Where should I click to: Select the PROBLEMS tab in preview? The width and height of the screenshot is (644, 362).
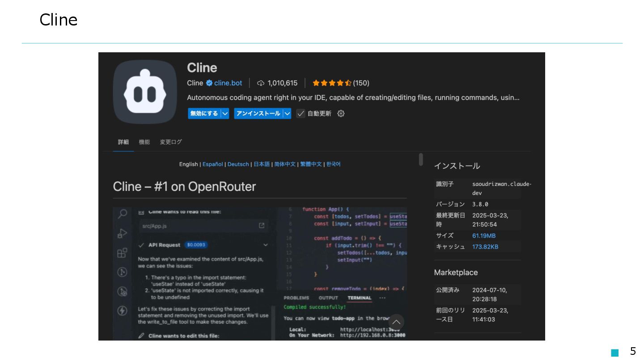click(x=296, y=298)
